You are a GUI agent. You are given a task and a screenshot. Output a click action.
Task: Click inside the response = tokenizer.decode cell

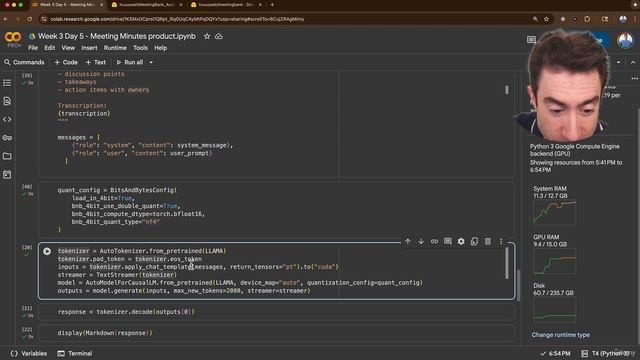[x=276, y=312]
